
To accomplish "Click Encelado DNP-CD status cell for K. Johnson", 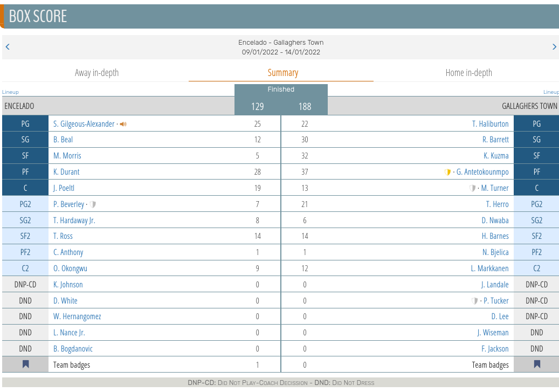I will tap(25, 285).
